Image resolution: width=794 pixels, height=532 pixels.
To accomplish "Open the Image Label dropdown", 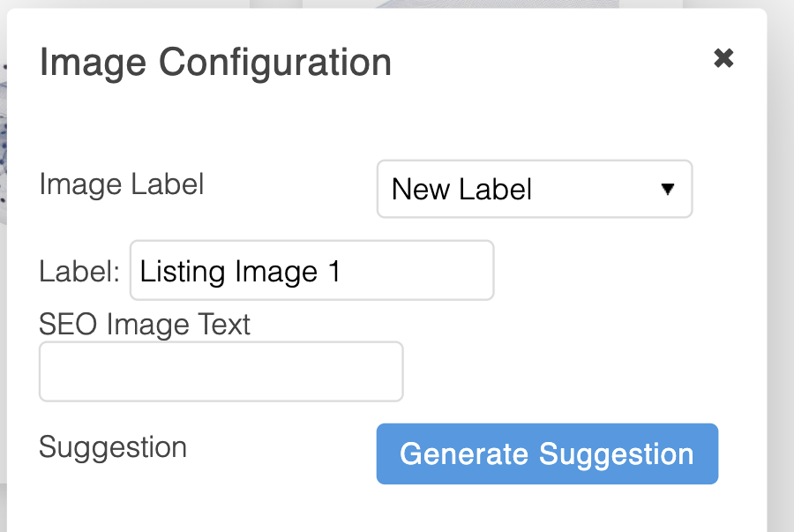I will 534,189.
